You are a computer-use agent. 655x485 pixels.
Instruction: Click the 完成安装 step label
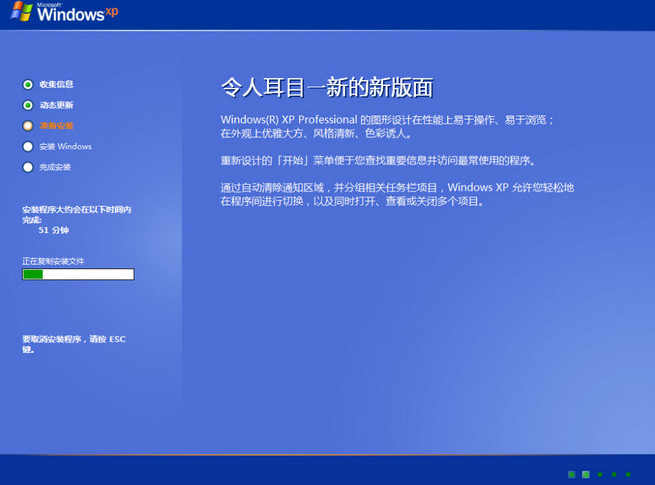55,167
